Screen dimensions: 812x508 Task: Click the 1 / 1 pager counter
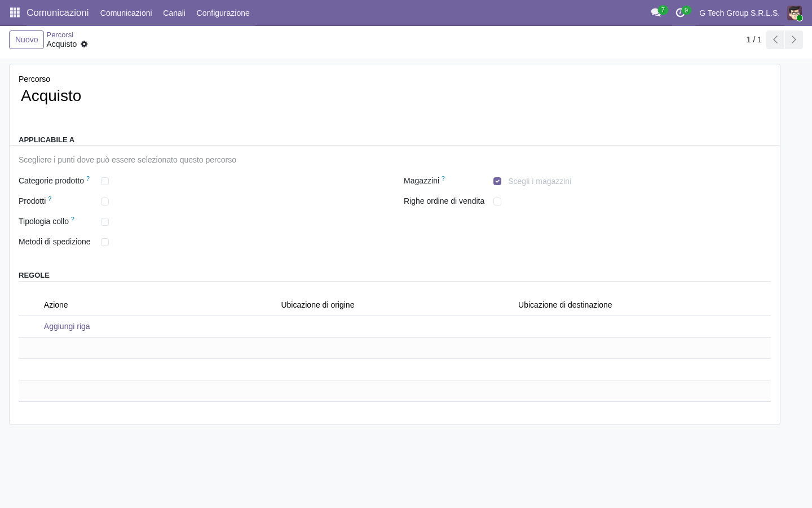(x=754, y=40)
